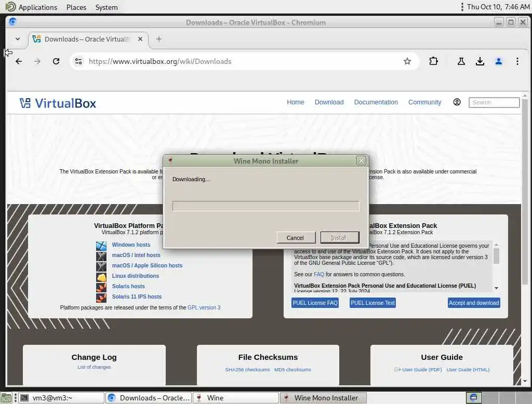This screenshot has width=532, height=404.
Task: Click Accept and download button
Action: pos(474,303)
